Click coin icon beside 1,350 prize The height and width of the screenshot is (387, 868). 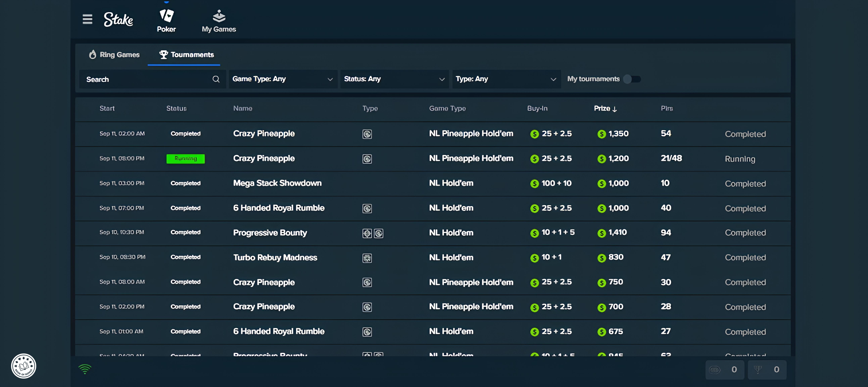click(x=601, y=134)
